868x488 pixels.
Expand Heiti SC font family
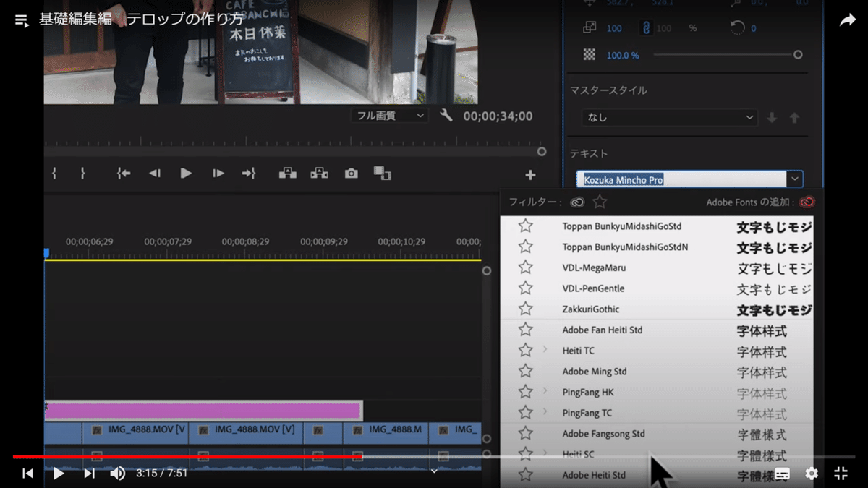[545, 454]
